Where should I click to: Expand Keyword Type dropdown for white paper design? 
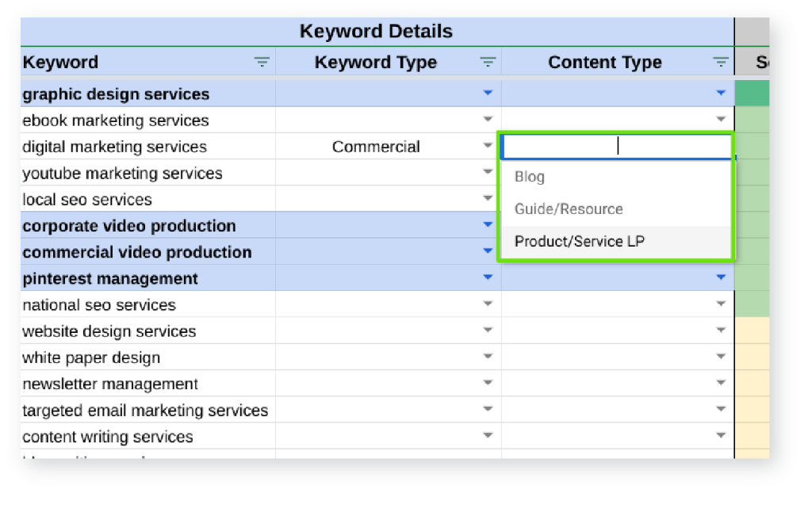[x=488, y=357]
